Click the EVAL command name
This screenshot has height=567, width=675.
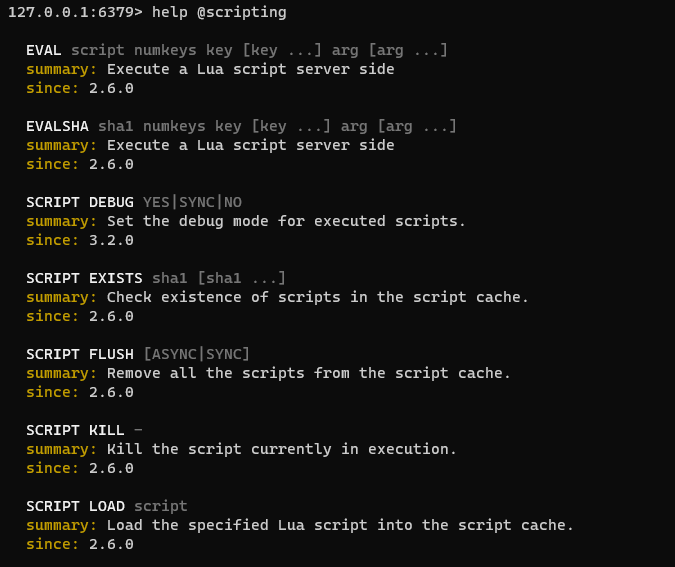click(x=43, y=50)
